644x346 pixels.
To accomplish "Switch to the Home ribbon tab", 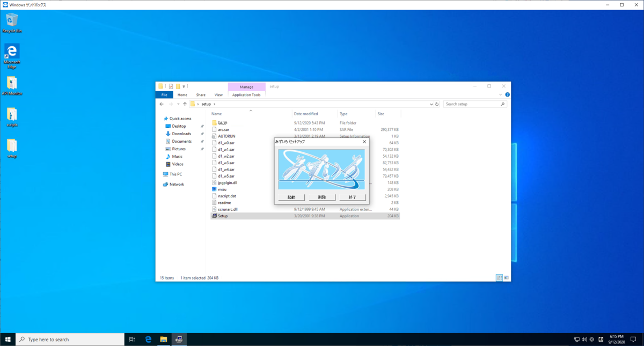I will (182, 95).
